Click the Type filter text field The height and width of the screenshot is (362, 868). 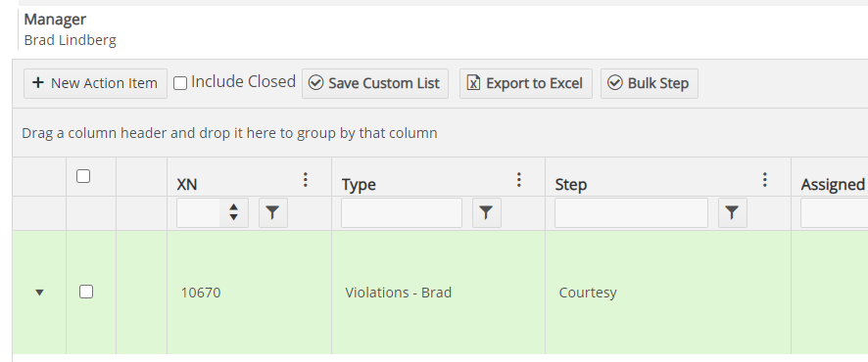[402, 212]
